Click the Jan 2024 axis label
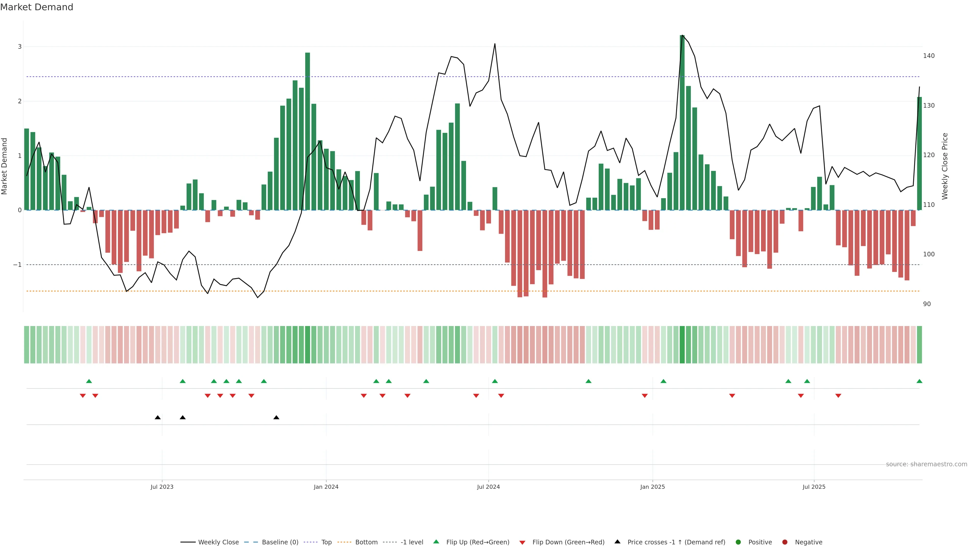The height and width of the screenshot is (551, 980). pyautogui.click(x=326, y=487)
